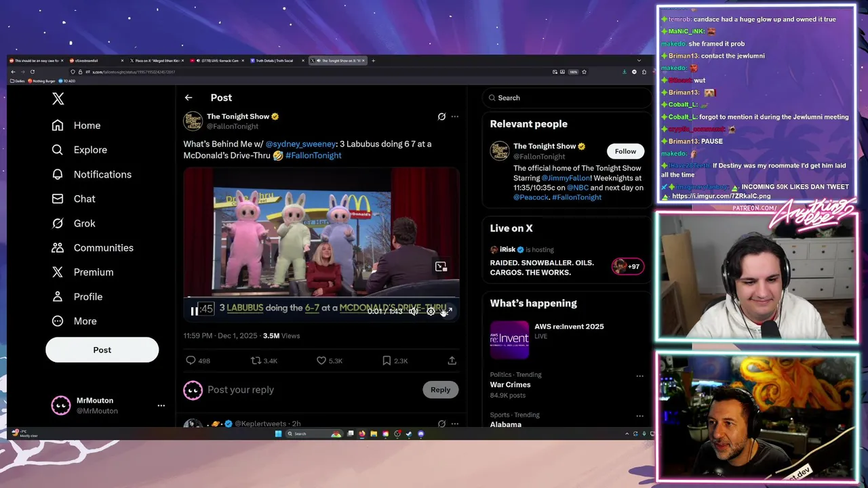Click the X logo in the sidebar
This screenshot has height=488, width=868.
coord(58,99)
